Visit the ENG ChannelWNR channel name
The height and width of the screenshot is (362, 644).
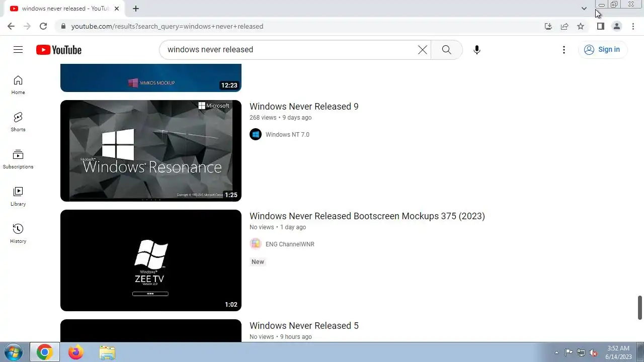(x=290, y=244)
